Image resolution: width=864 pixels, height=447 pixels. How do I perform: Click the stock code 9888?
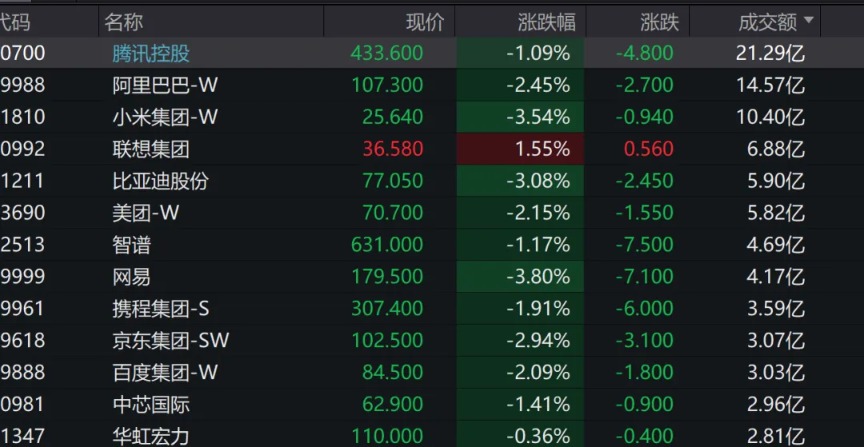click(x=23, y=373)
